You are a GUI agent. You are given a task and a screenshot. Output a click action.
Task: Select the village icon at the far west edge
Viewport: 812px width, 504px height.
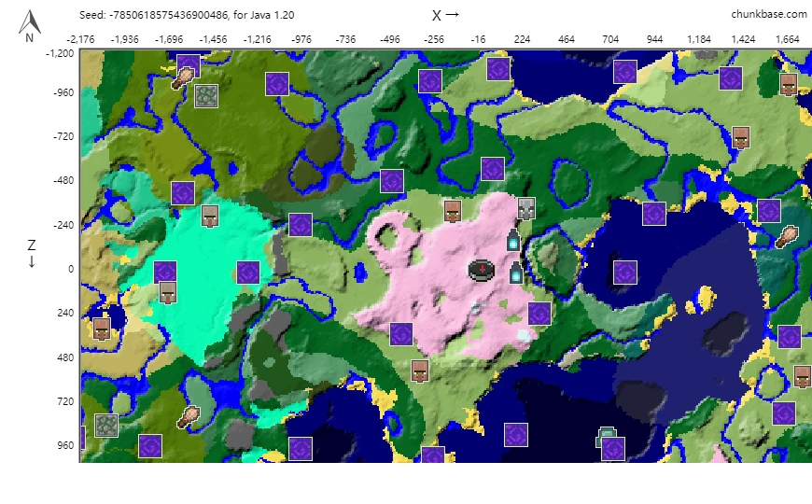pos(102,329)
